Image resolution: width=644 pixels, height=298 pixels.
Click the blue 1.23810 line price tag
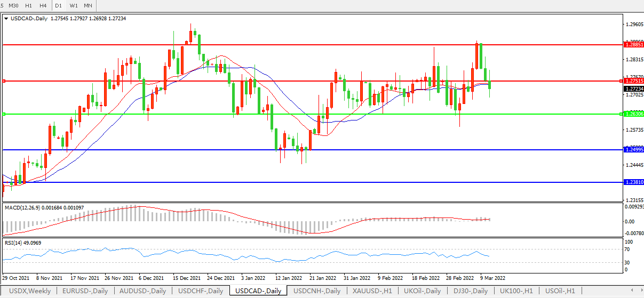click(634, 182)
